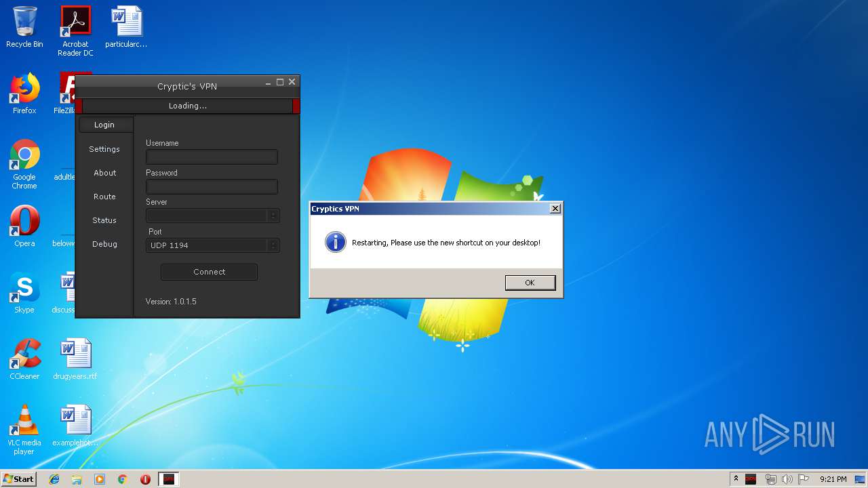
Task: Launch Firefox from the desktop
Action: pyautogui.click(x=24, y=94)
